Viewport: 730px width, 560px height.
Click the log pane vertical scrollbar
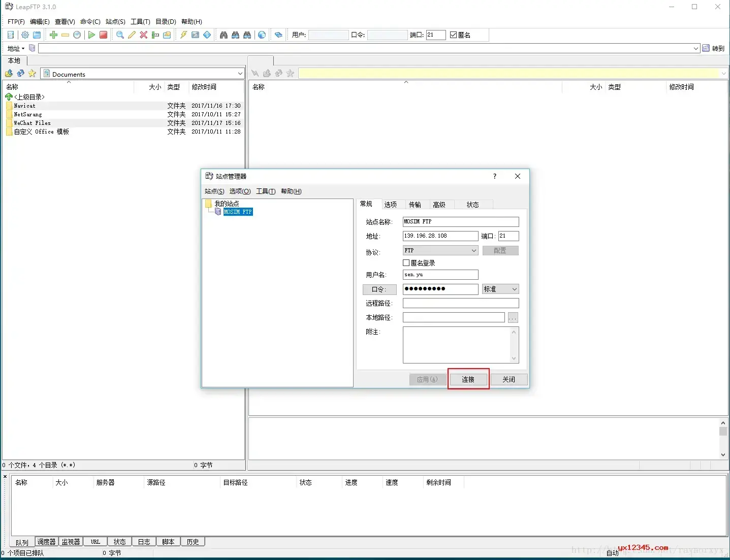[723, 438]
